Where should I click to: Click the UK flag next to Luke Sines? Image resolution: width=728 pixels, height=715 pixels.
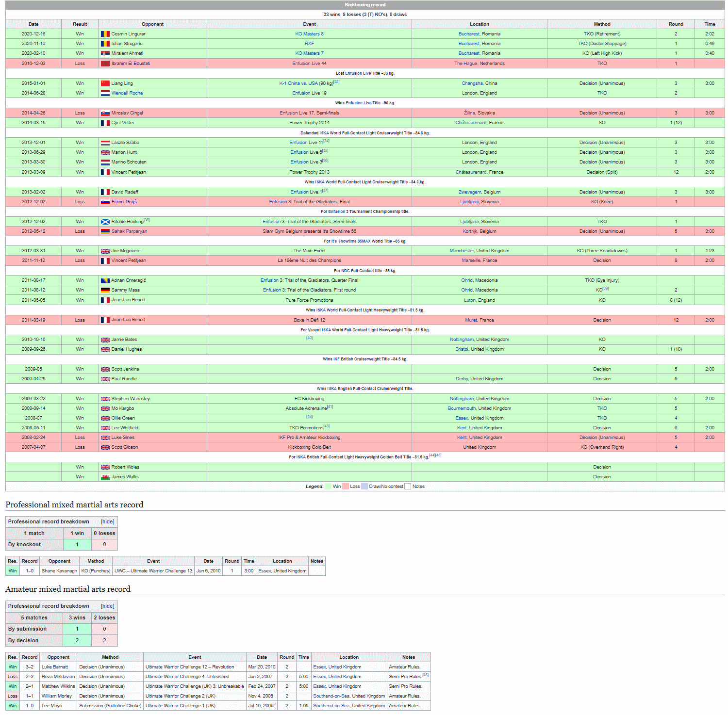coord(105,438)
